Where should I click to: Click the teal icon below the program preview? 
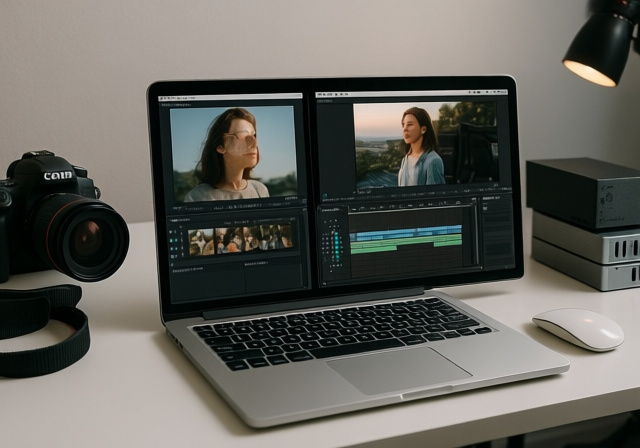pos(325,196)
